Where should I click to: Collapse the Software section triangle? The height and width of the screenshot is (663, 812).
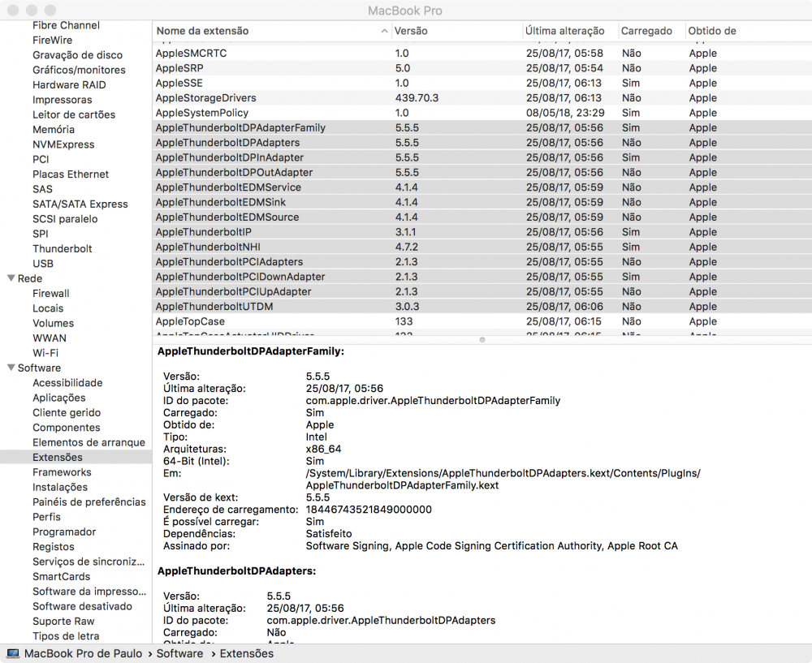[x=11, y=368]
